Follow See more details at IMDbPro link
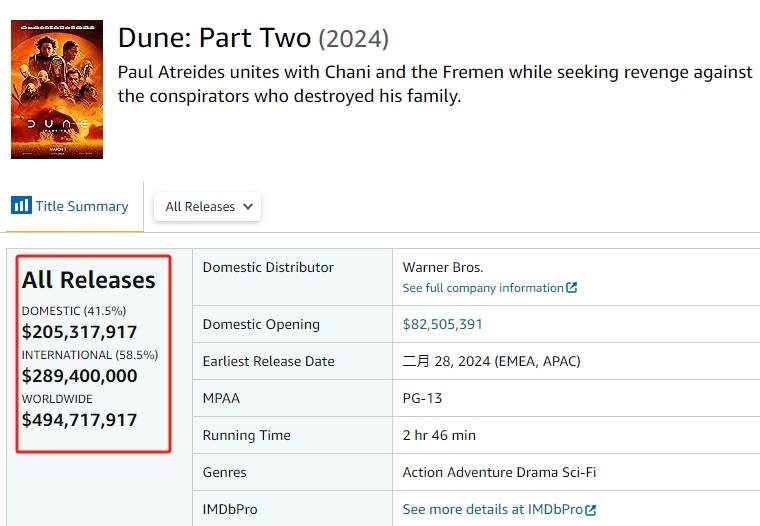This screenshot has height=526, width=760. [x=493, y=510]
